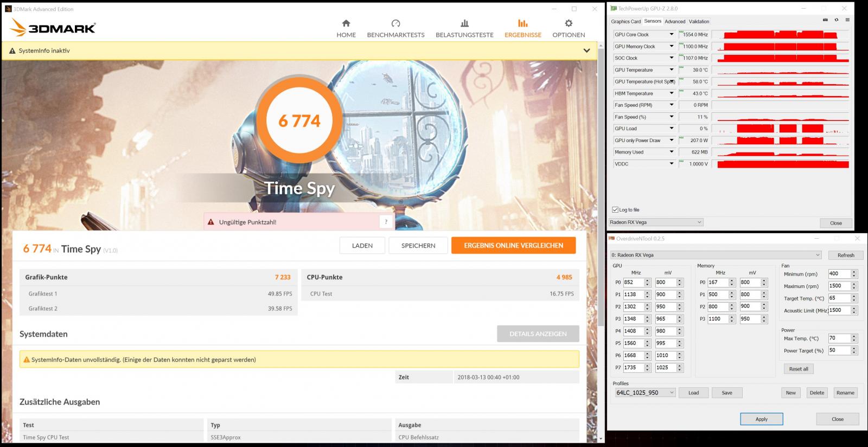Open GPU Memory Clock sensor dropdown
This screenshot has height=447, width=868.
click(x=671, y=47)
